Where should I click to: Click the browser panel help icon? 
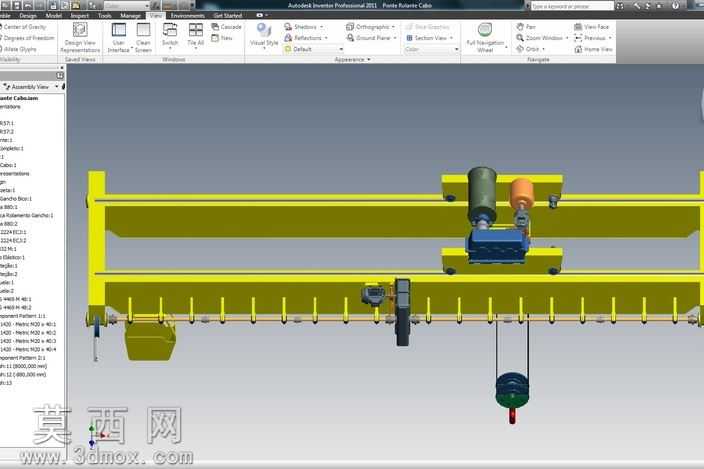[x=60, y=76]
